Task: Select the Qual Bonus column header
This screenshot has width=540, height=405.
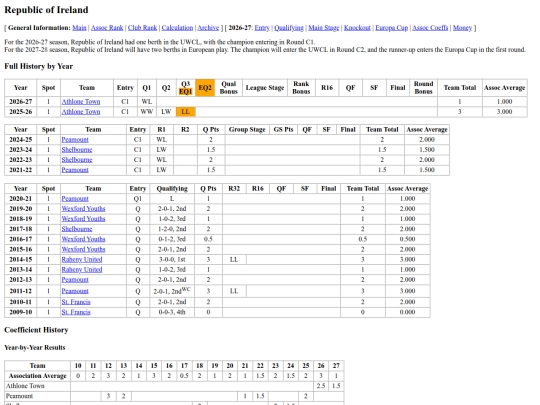Action: [229, 88]
